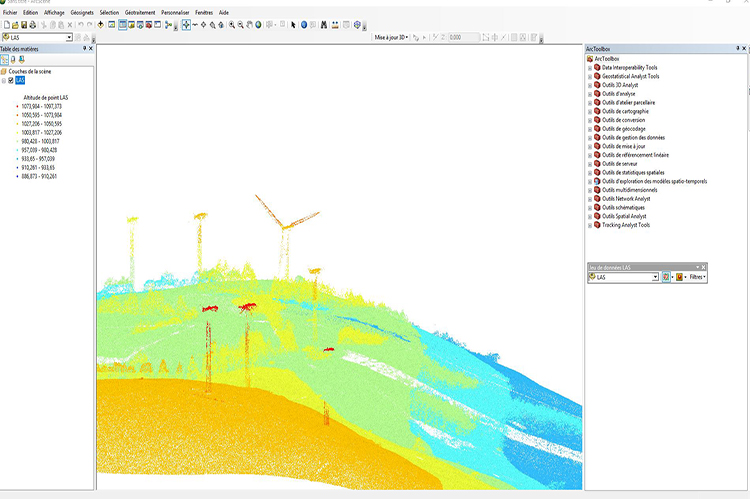Click the Save document icon
This screenshot has width=750, height=499.
(24, 24)
